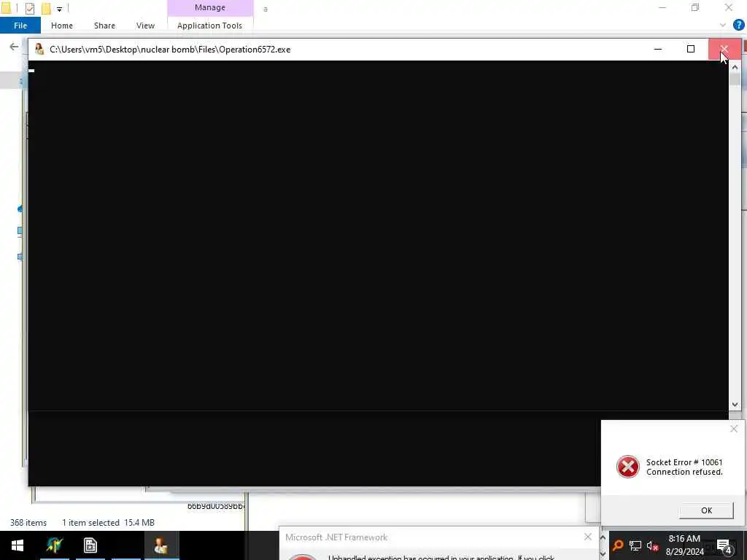Select the Manage contextual tab
The image size is (747, 560).
tap(210, 7)
